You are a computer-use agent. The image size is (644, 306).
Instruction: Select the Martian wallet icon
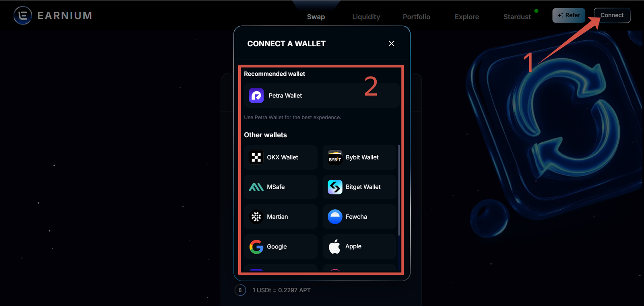(256, 217)
